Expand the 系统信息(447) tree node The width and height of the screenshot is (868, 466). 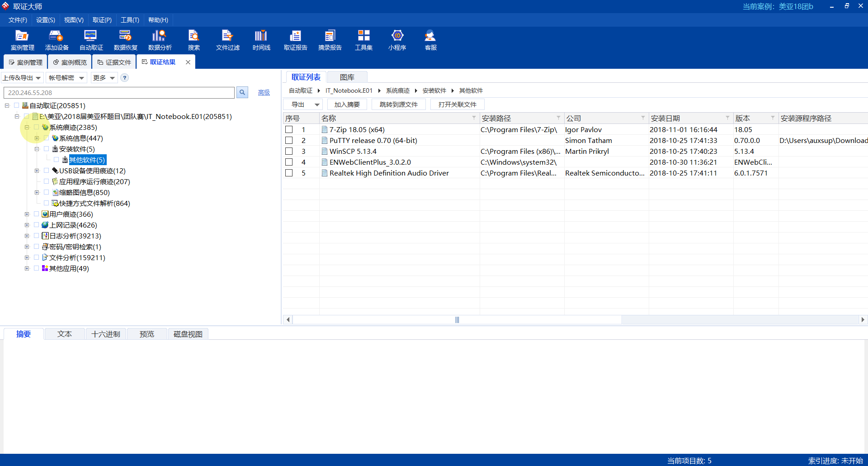37,138
